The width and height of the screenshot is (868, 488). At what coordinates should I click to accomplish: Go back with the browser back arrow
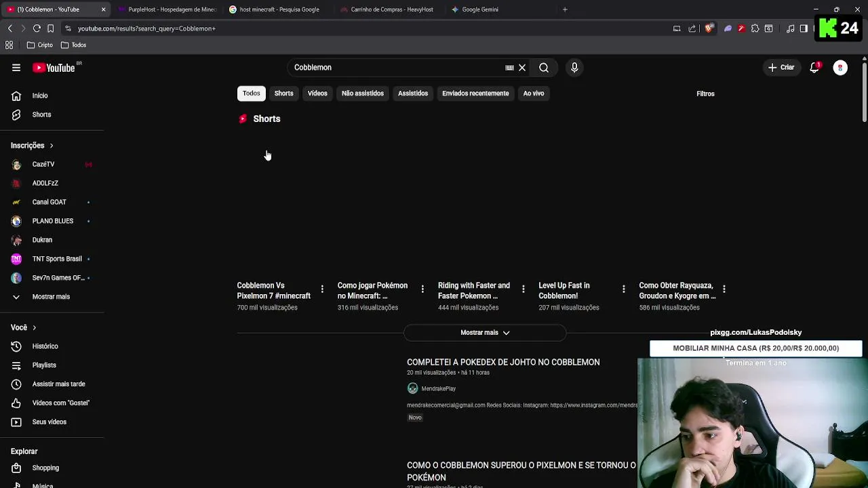[x=9, y=28]
